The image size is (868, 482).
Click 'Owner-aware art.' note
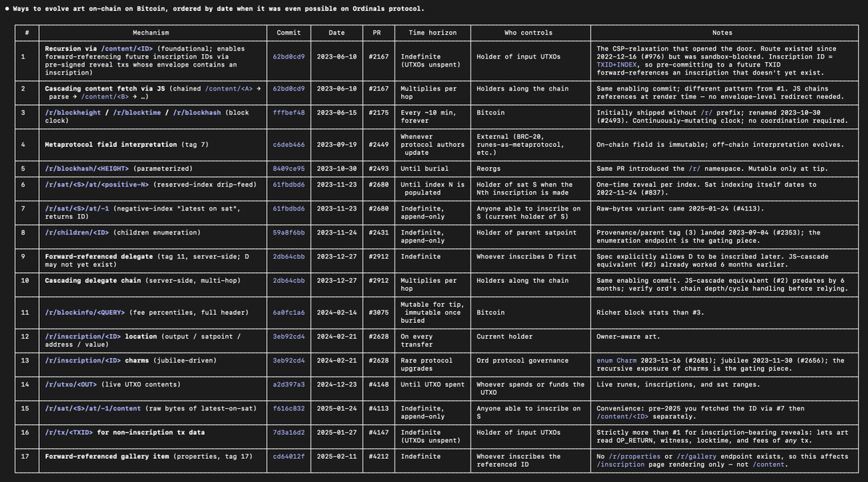tap(628, 337)
